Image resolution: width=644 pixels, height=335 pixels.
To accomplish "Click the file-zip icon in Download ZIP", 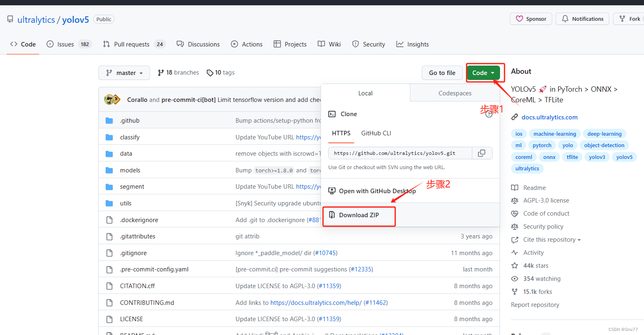I will (x=332, y=215).
